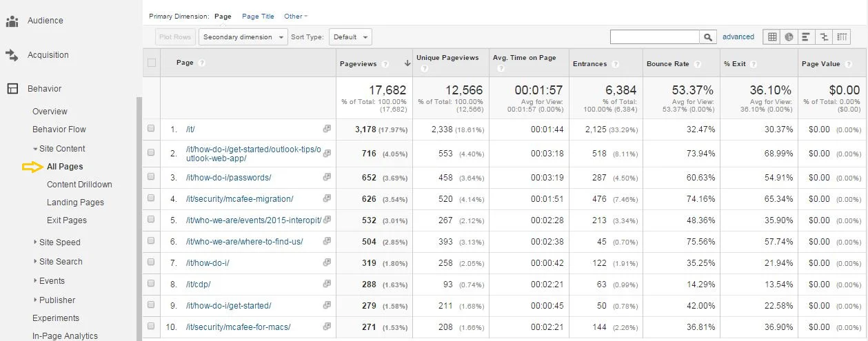Click the table search input field

tap(655, 37)
